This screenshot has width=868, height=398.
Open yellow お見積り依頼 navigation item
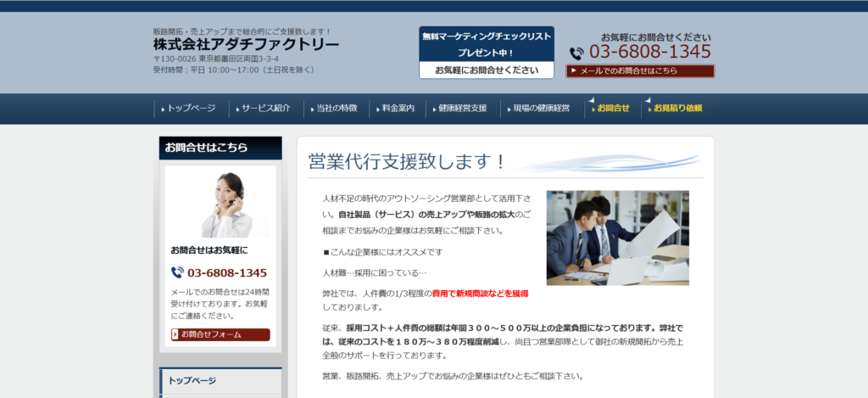coord(675,109)
